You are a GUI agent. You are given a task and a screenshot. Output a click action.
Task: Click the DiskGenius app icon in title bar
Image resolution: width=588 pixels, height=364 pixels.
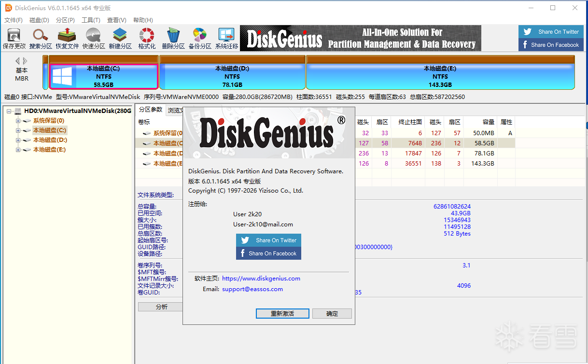pos(8,8)
